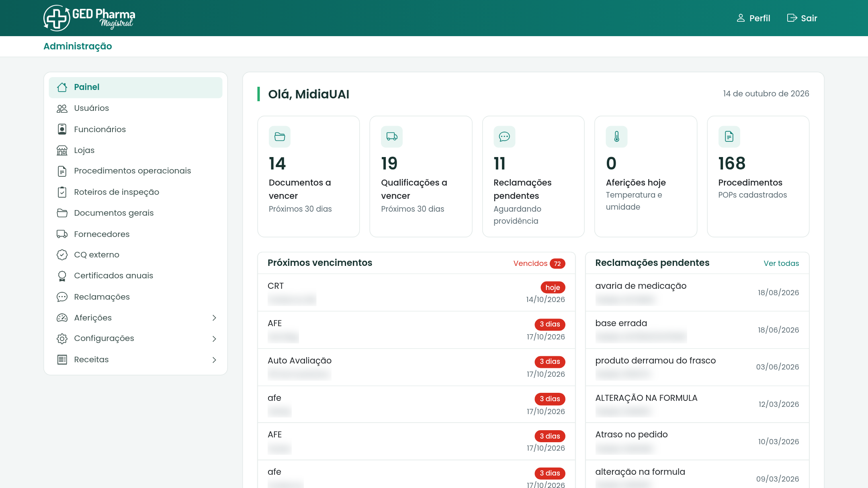Screen dimensions: 868x488
Task: Expand the Receitas submenu chevron
Action: [214, 360]
